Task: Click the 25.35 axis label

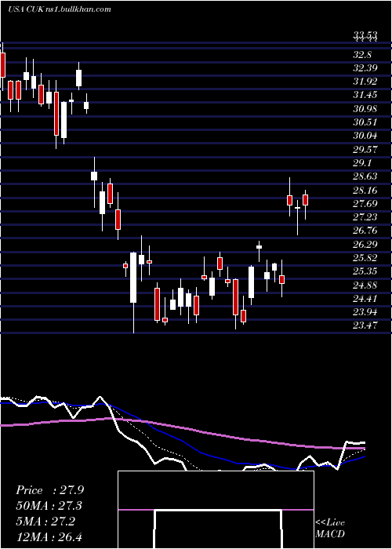Action: (365, 271)
